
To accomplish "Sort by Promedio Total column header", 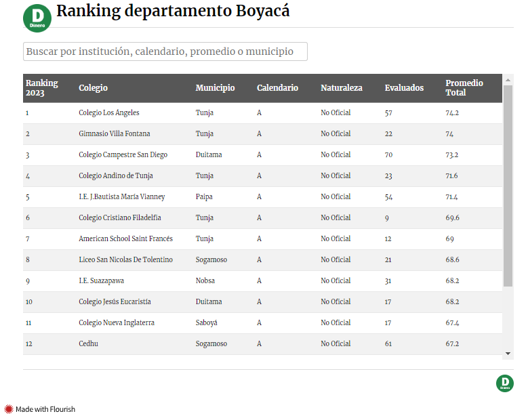I will pos(464,88).
